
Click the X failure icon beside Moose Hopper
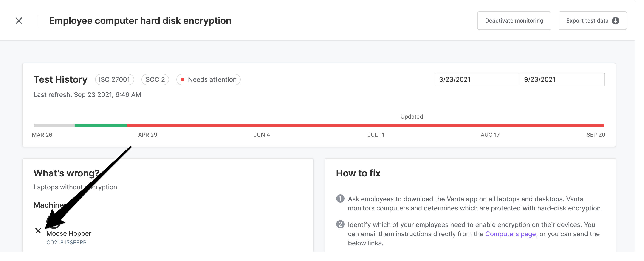38,230
